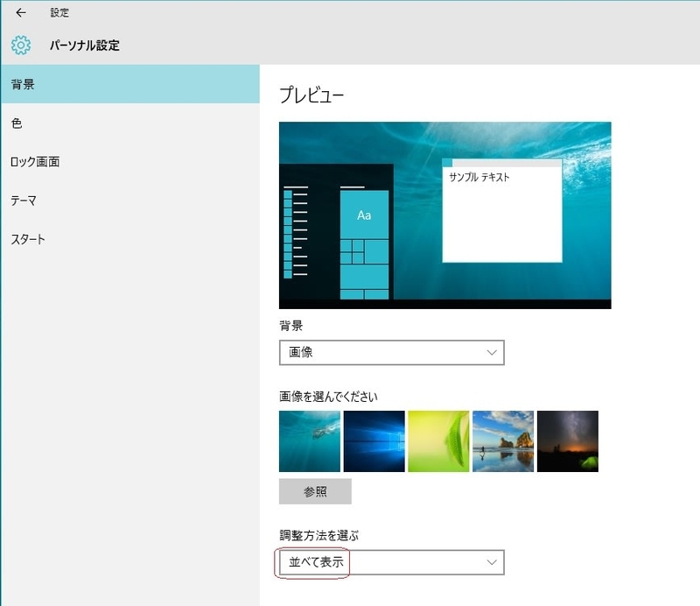Select the 背景 sidebar item
This screenshot has height=606, width=700.
tap(129, 84)
